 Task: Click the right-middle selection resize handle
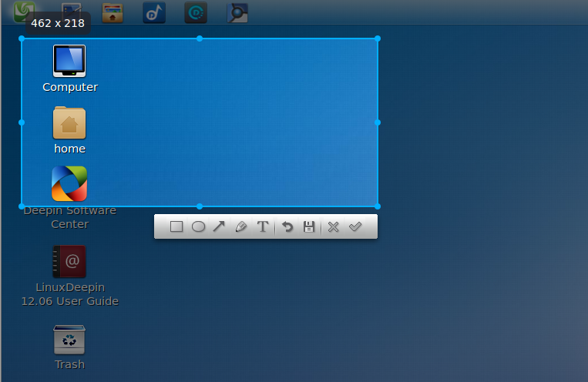tap(378, 122)
